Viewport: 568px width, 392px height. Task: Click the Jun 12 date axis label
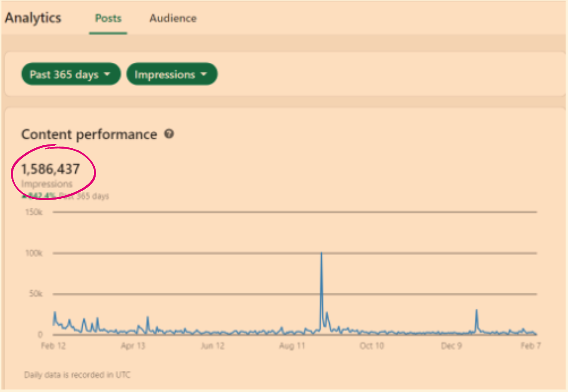coord(212,346)
